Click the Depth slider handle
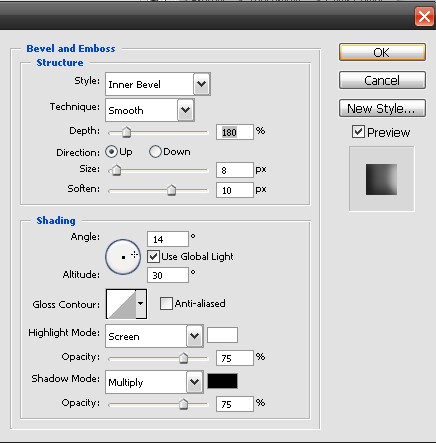 (126, 132)
